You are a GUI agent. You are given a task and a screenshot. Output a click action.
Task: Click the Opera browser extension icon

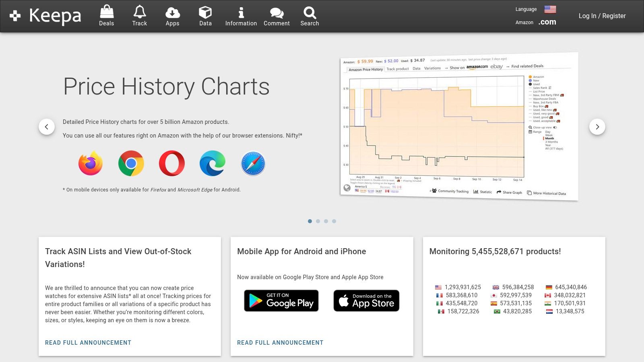(x=172, y=163)
